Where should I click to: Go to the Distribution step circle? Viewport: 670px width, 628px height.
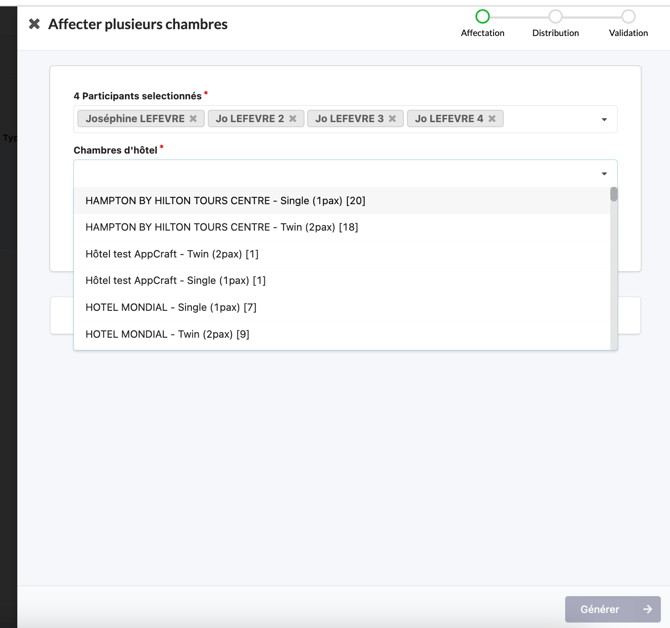(x=555, y=16)
